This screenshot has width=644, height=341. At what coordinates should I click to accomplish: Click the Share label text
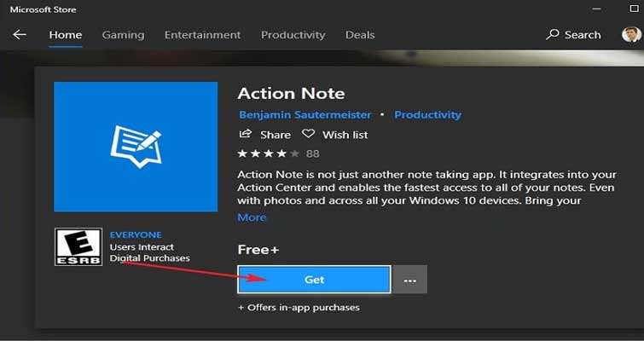(x=276, y=135)
